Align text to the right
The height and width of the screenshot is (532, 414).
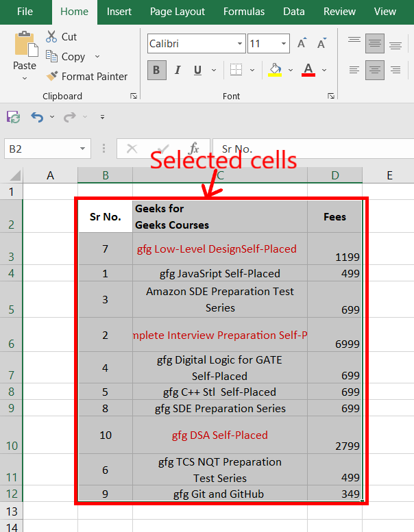pyautogui.click(x=395, y=70)
